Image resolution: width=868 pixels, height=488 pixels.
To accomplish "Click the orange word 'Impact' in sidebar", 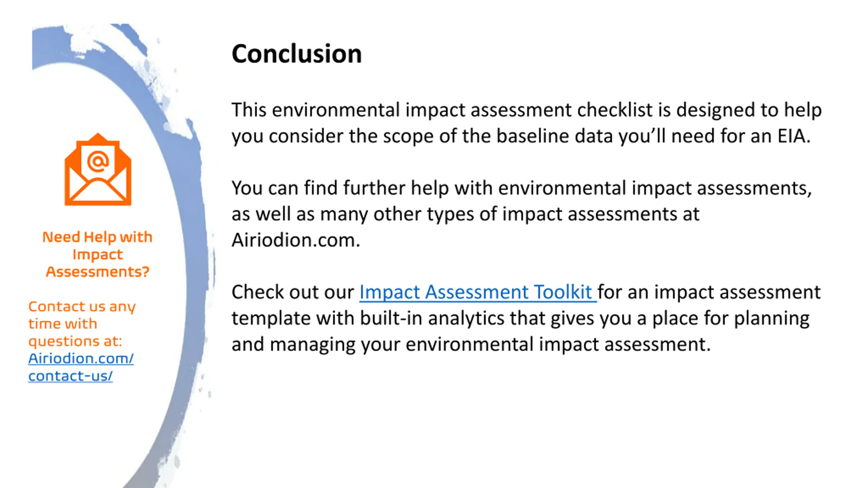I will coord(98,255).
